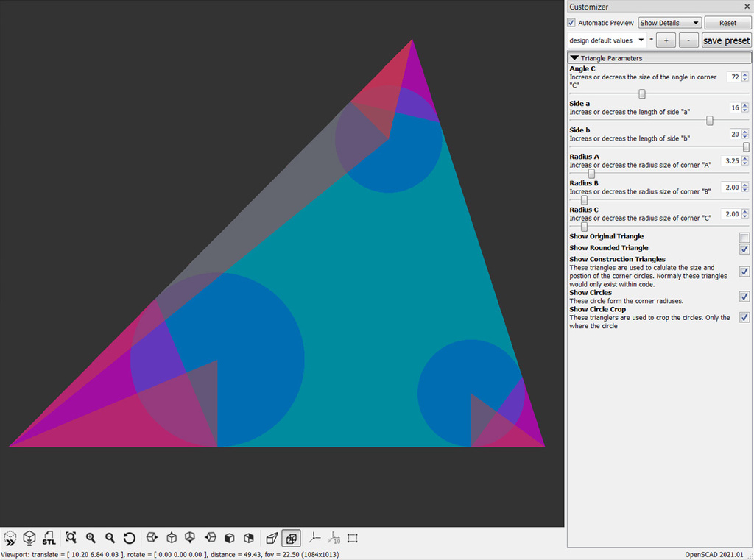Toggle Show Axes icon
The width and height of the screenshot is (754, 560).
click(x=314, y=538)
